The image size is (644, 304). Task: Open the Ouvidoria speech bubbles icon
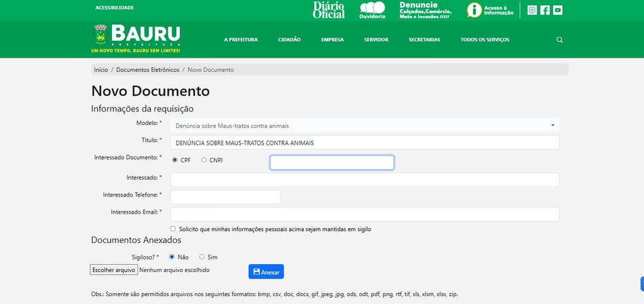point(372,10)
